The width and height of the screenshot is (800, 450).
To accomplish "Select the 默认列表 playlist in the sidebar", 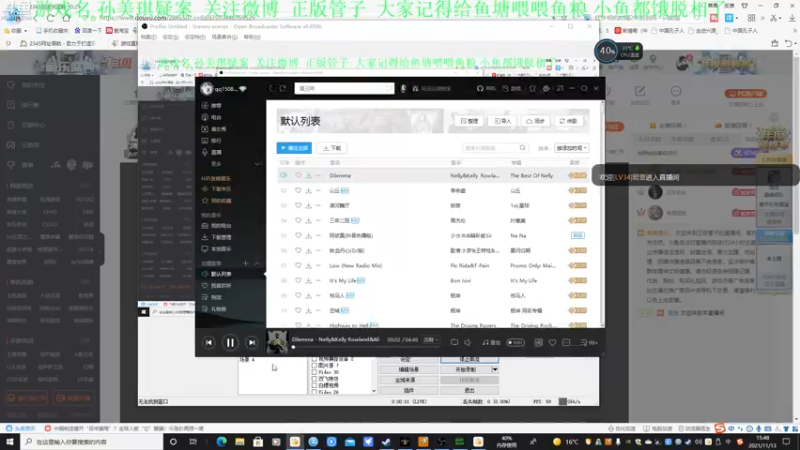I will (231, 274).
